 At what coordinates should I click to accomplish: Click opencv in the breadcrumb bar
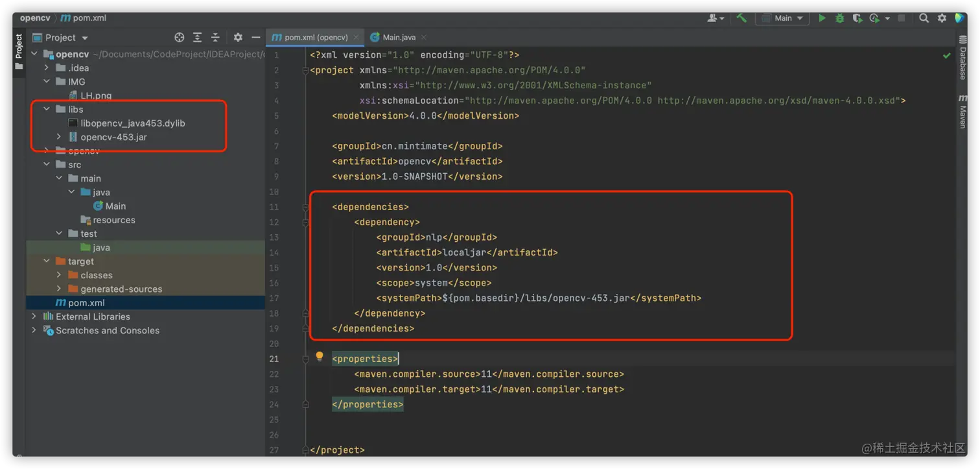pyautogui.click(x=35, y=18)
